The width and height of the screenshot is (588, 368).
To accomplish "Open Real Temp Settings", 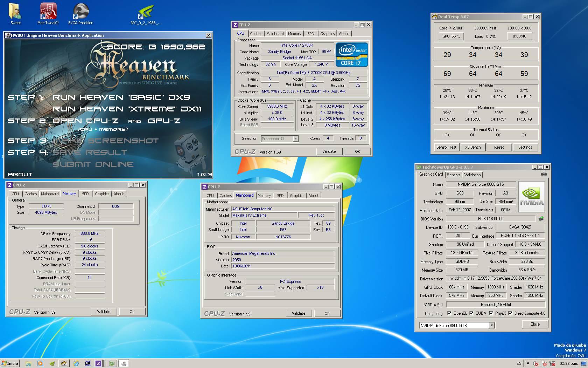I will click(525, 147).
